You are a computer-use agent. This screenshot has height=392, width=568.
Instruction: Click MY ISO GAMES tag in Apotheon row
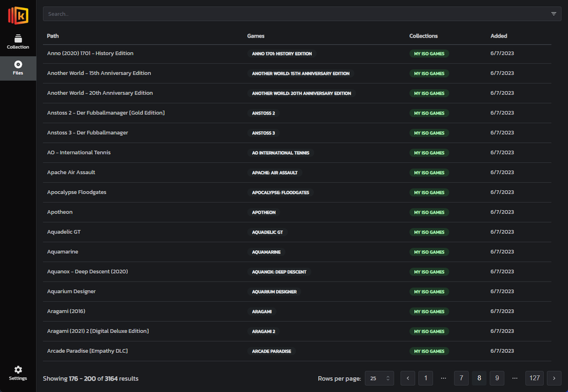[429, 213]
